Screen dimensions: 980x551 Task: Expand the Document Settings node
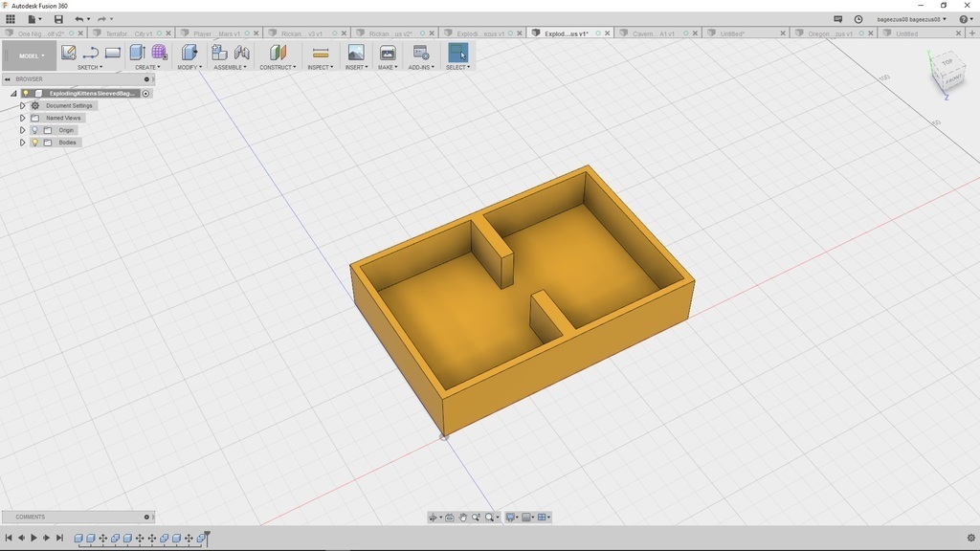click(x=22, y=106)
